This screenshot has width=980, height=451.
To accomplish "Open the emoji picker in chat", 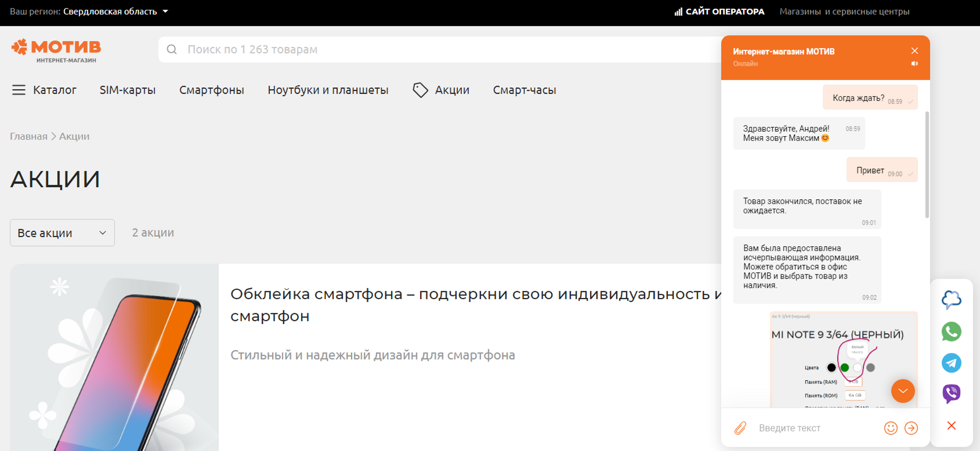I will 891,428.
